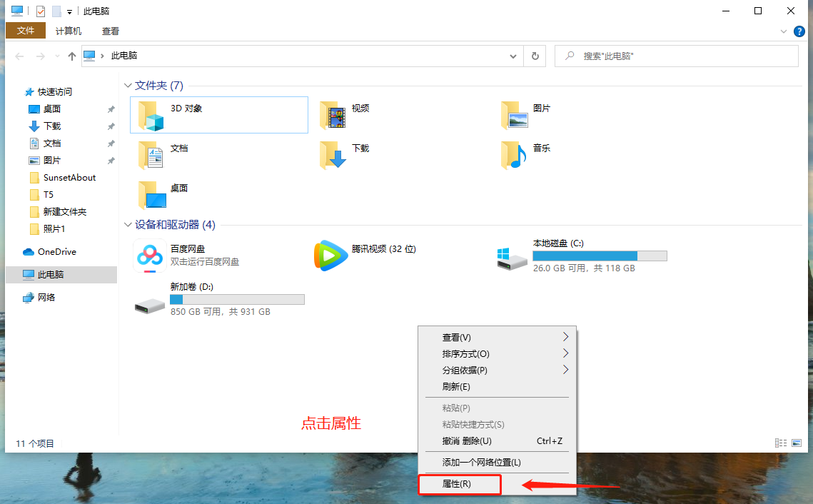Image resolution: width=813 pixels, height=504 pixels.
Task: Click the back navigation arrow
Action: point(20,56)
